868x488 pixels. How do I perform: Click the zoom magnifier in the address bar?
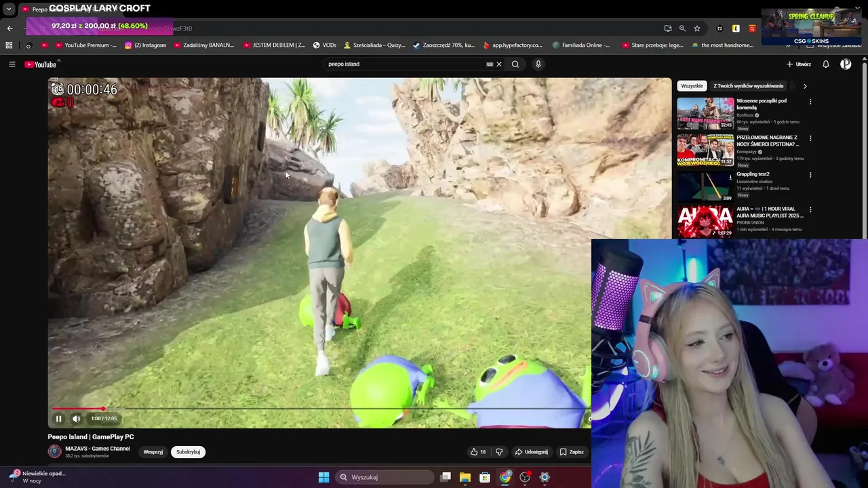pyautogui.click(x=682, y=28)
